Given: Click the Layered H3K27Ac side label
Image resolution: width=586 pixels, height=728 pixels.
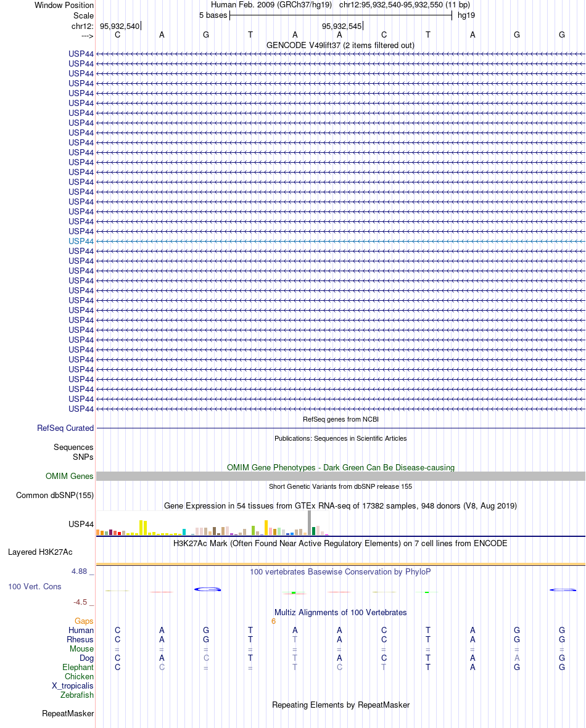Looking at the screenshot, I should [40, 552].
